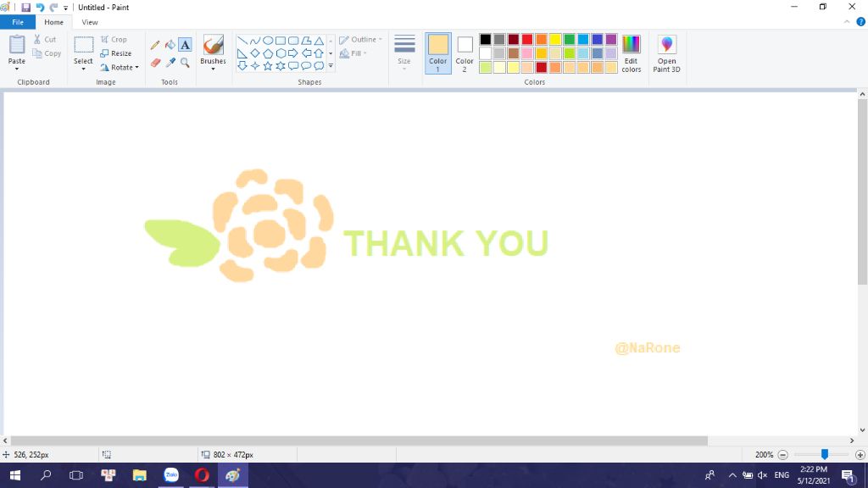Screen dimensions: 868x488
Task: Click the Save icon in quick access toolbar
Action: 25,8
